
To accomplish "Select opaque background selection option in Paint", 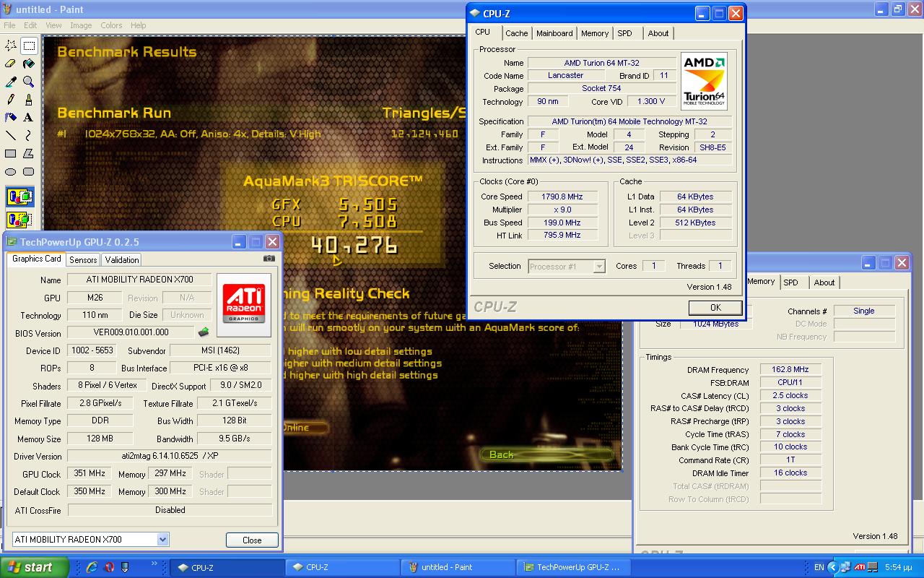I will (x=19, y=197).
